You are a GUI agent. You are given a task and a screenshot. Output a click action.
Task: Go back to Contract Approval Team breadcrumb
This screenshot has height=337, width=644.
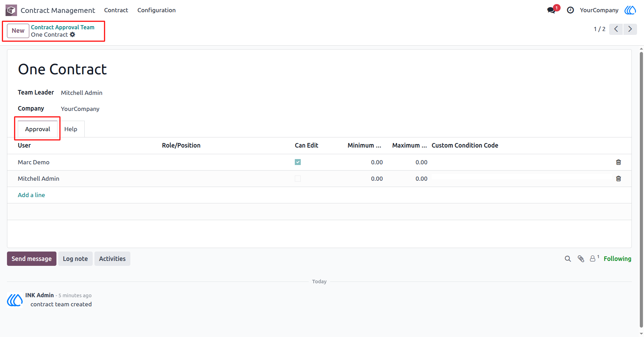[x=63, y=27]
